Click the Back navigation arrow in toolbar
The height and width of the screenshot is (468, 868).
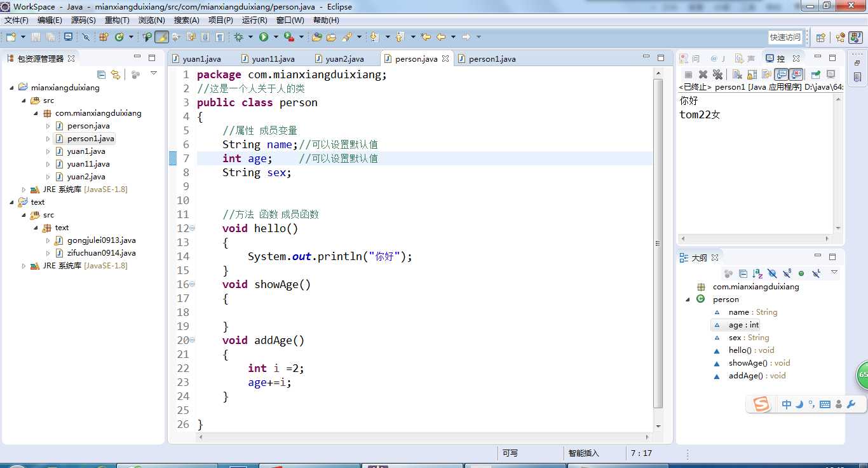440,37
